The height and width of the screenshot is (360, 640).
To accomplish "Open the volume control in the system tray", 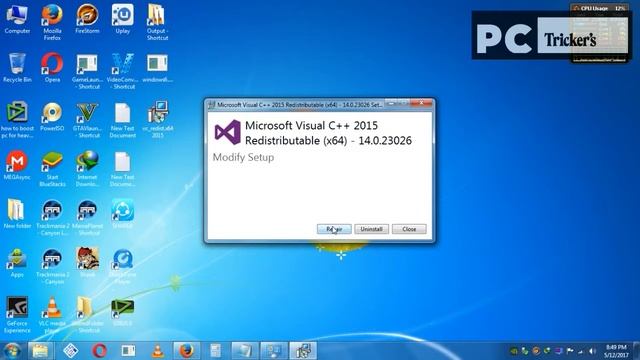I will coord(592,351).
